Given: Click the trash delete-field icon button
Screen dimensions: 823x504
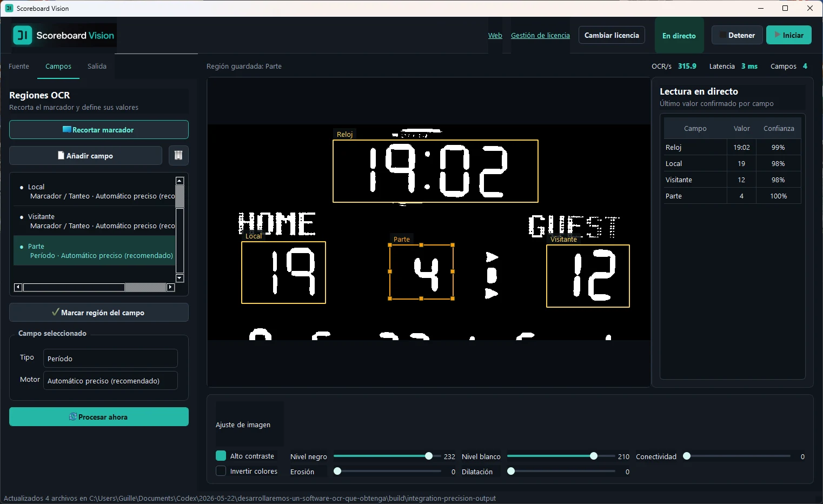Looking at the screenshot, I should [178, 156].
